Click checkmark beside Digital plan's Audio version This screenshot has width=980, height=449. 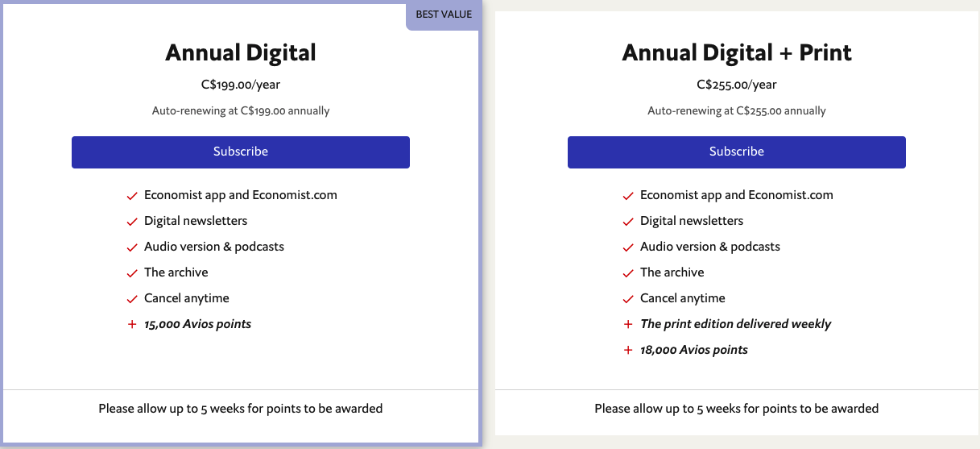[132, 247]
